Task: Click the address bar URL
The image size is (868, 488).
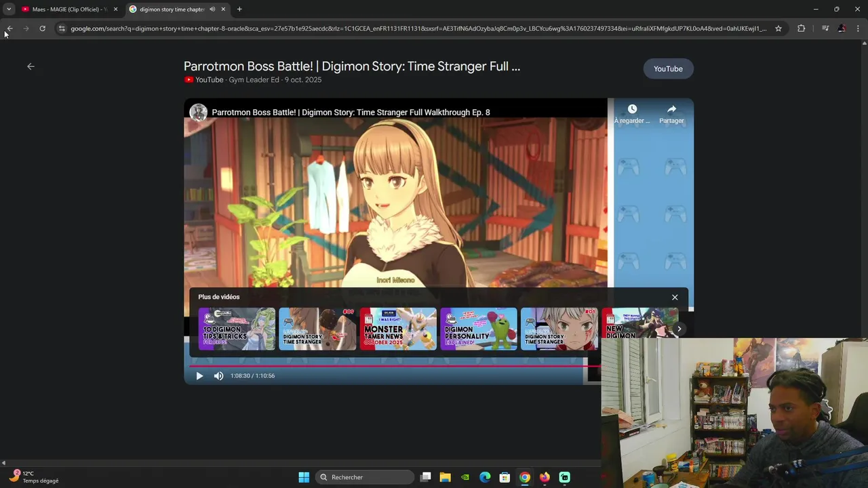Action: (x=418, y=28)
